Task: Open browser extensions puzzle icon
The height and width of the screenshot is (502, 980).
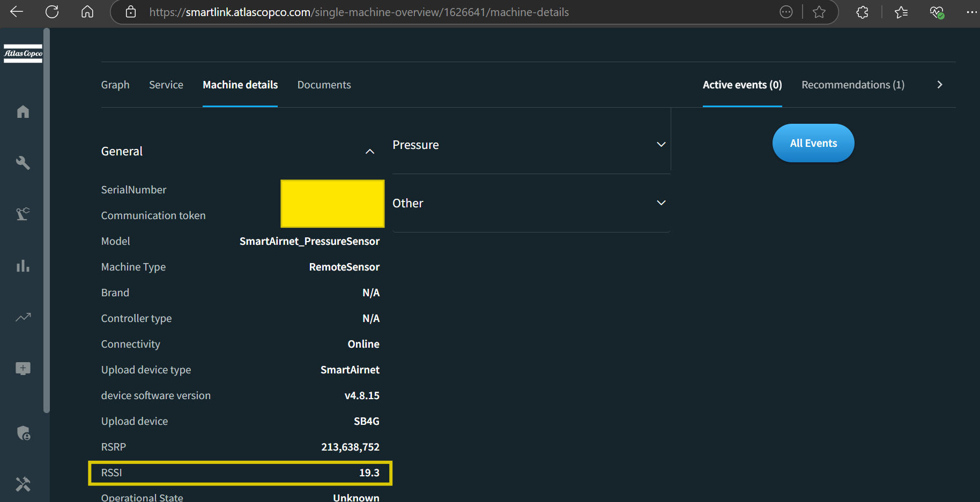Action: [862, 12]
